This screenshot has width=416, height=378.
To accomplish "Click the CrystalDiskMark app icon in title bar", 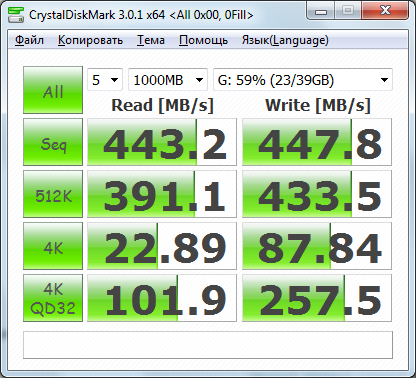I will tap(16, 15).
